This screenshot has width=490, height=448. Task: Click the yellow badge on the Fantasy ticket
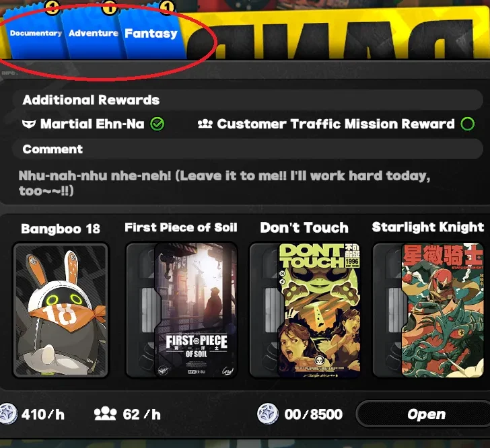[x=166, y=6]
